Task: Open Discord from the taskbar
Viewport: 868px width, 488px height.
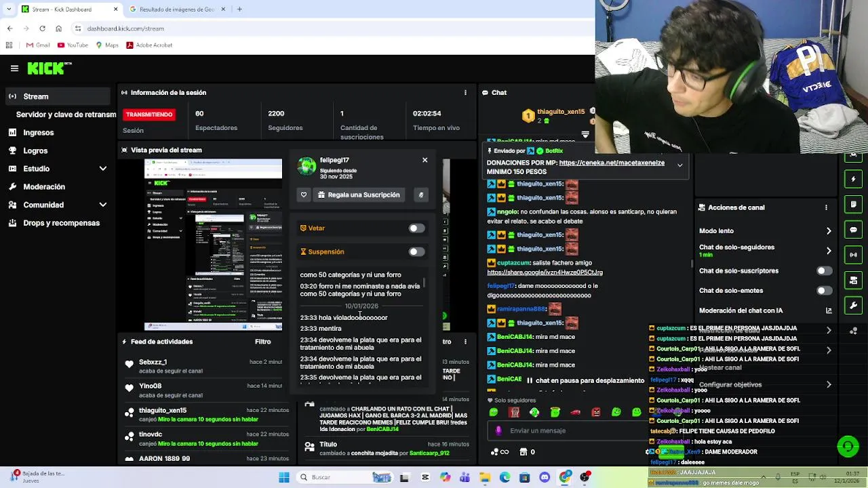Action: tap(545, 477)
